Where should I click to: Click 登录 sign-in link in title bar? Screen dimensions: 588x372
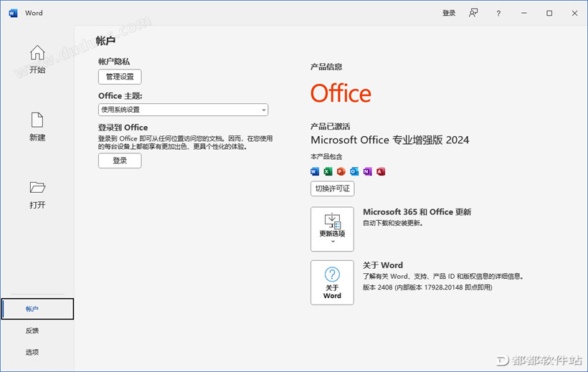[449, 13]
